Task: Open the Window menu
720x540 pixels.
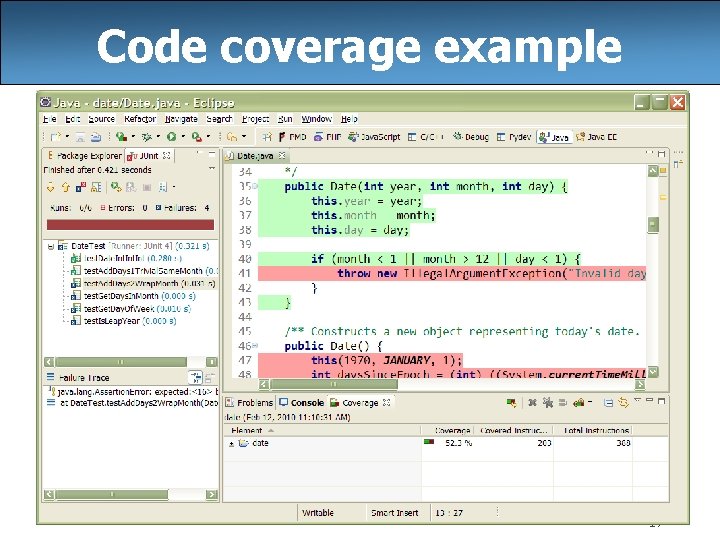Action: click(x=316, y=119)
